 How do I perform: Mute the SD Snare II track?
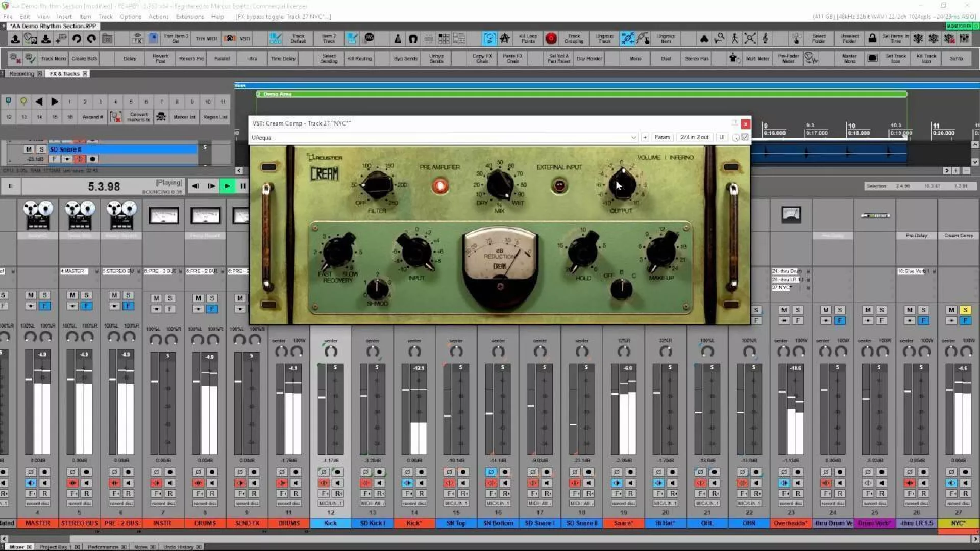click(x=29, y=149)
